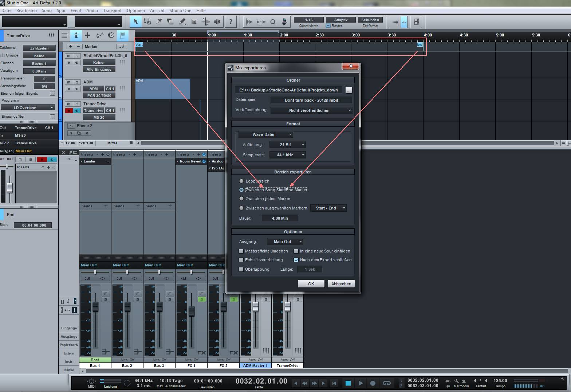The height and width of the screenshot is (392, 571).
Task: Enable Echtzeitverarbeitung checkbox
Action: (241, 260)
